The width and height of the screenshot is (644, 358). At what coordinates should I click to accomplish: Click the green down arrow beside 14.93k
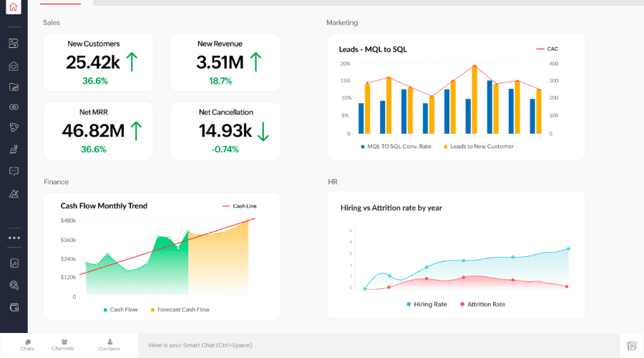tap(263, 131)
